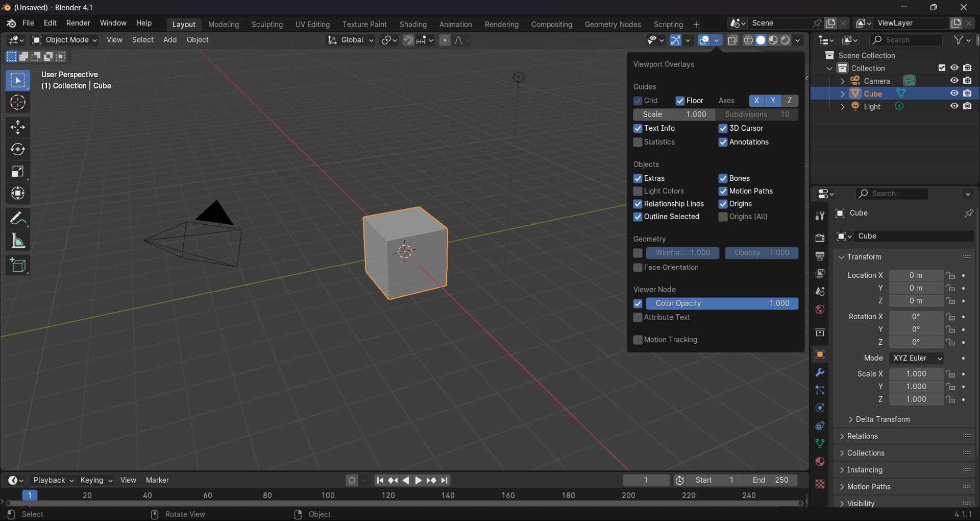The image size is (980, 521).
Task: Open the Keying popover in timeline
Action: 96,480
